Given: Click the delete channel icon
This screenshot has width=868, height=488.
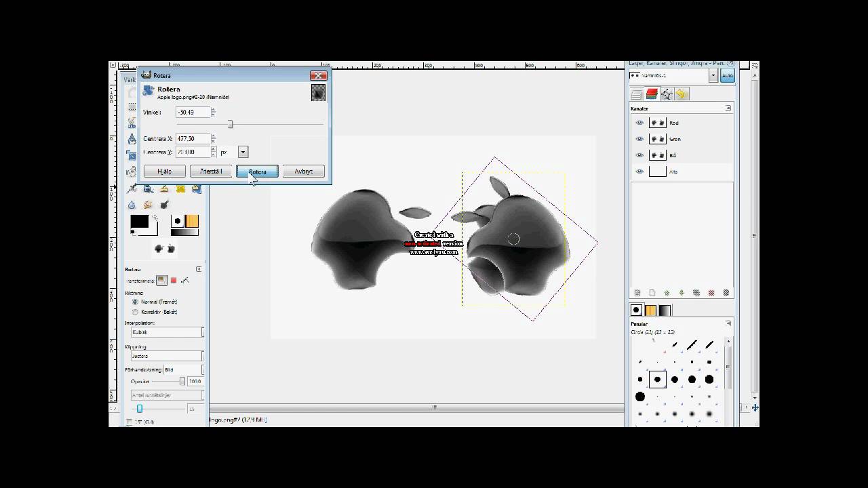Looking at the screenshot, I should pos(726,293).
